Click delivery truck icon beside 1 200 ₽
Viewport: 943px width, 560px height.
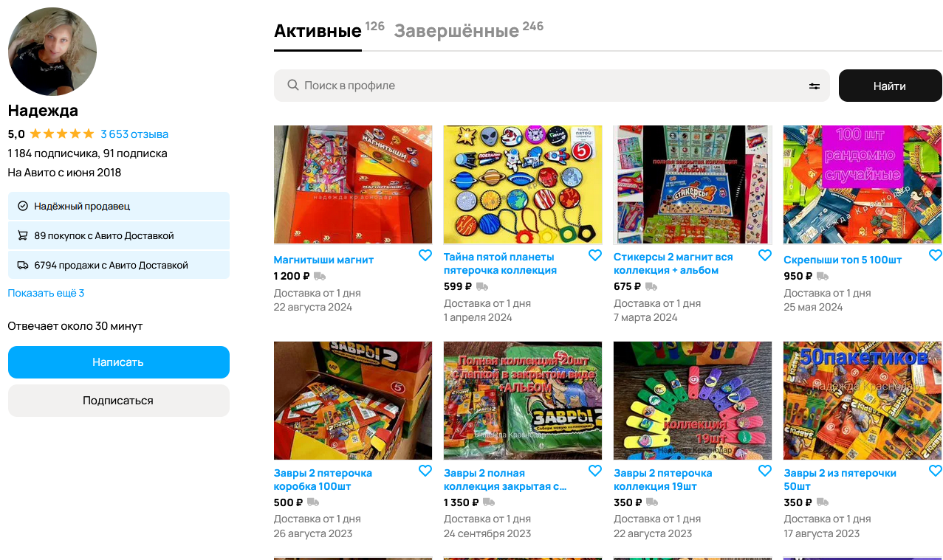pyautogui.click(x=320, y=276)
